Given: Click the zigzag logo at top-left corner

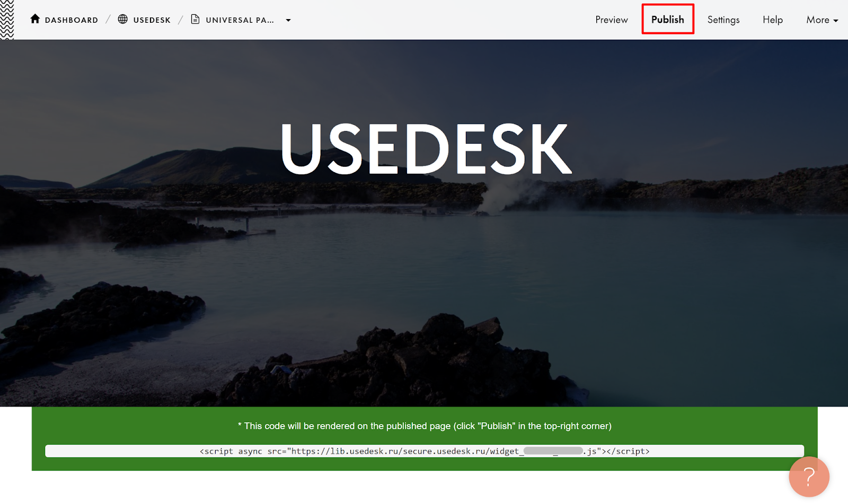Looking at the screenshot, I should point(7,20).
